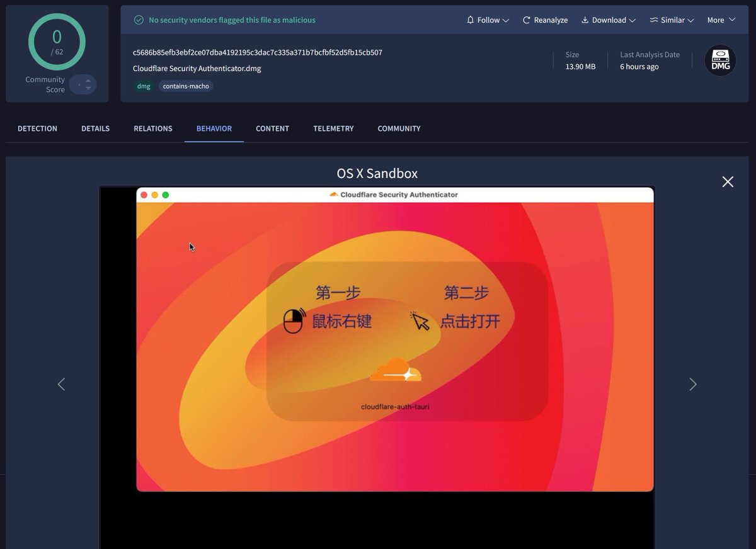Image resolution: width=756 pixels, height=549 pixels.
Task: Show the previous sandbox screenshot
Action: point(61,384)
